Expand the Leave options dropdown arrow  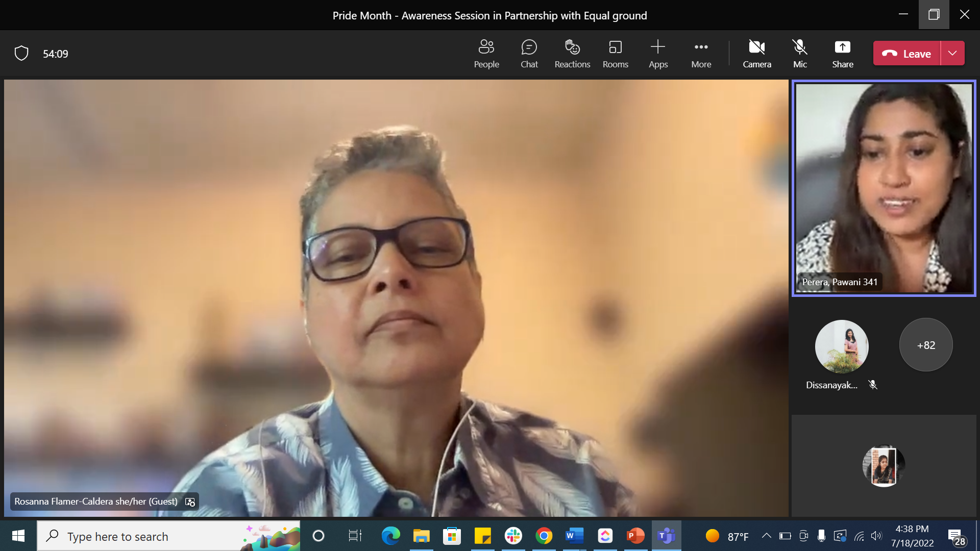(952, 53)
